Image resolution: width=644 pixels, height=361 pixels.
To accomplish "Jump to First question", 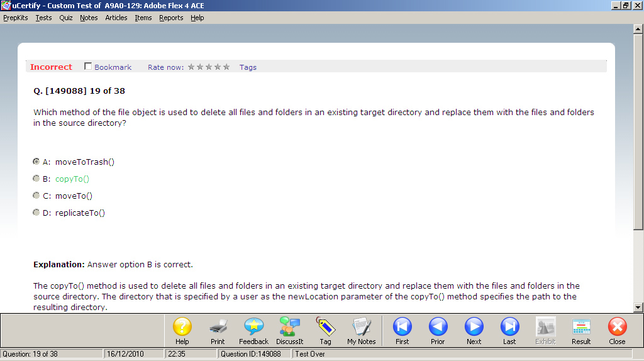I will click(402, 327).
